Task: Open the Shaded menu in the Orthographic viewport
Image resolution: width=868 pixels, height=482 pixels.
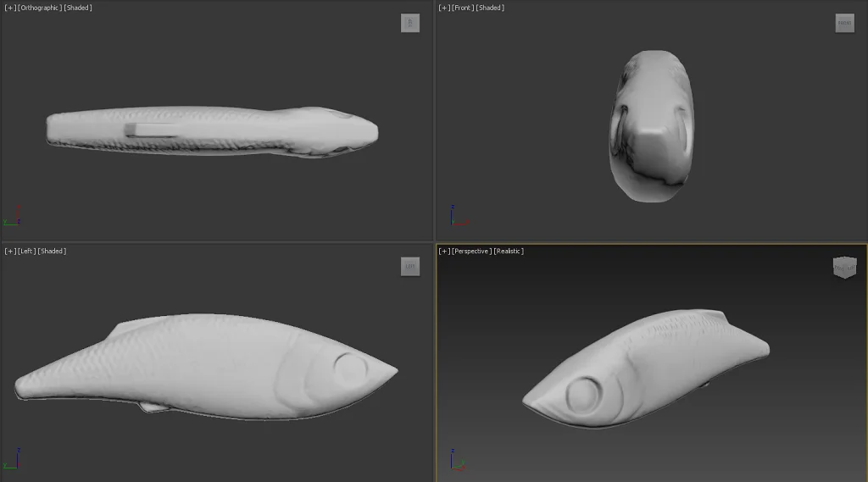Action: 79,8
